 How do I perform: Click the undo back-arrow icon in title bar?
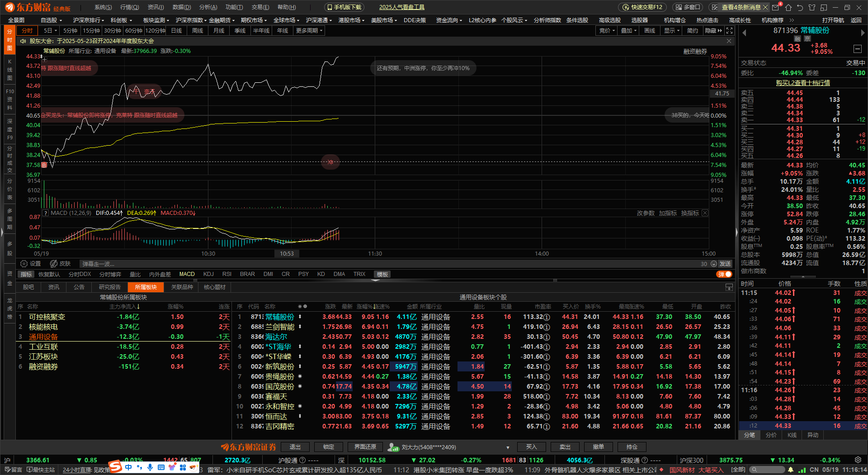(x=800, y=7)
